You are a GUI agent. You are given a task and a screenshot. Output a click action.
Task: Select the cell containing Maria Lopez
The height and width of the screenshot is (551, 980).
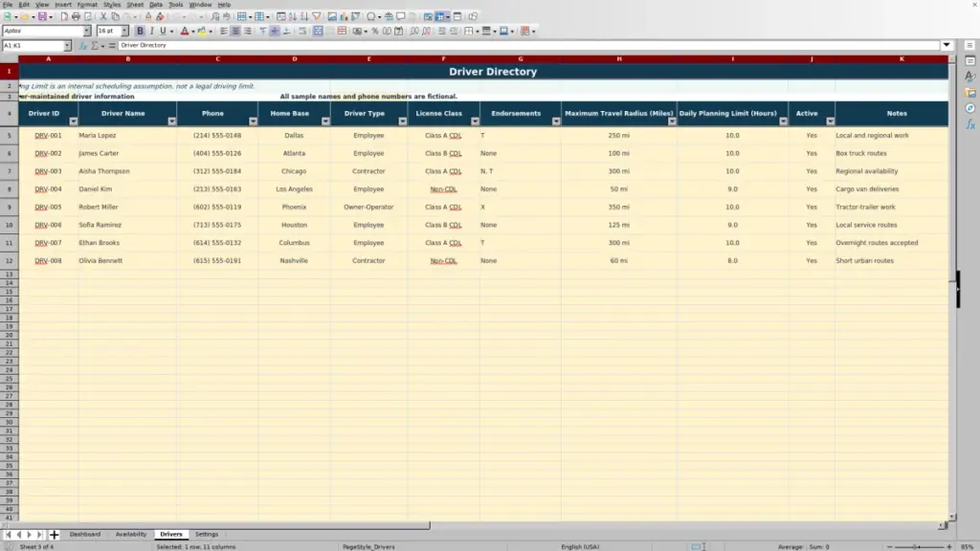127,136
